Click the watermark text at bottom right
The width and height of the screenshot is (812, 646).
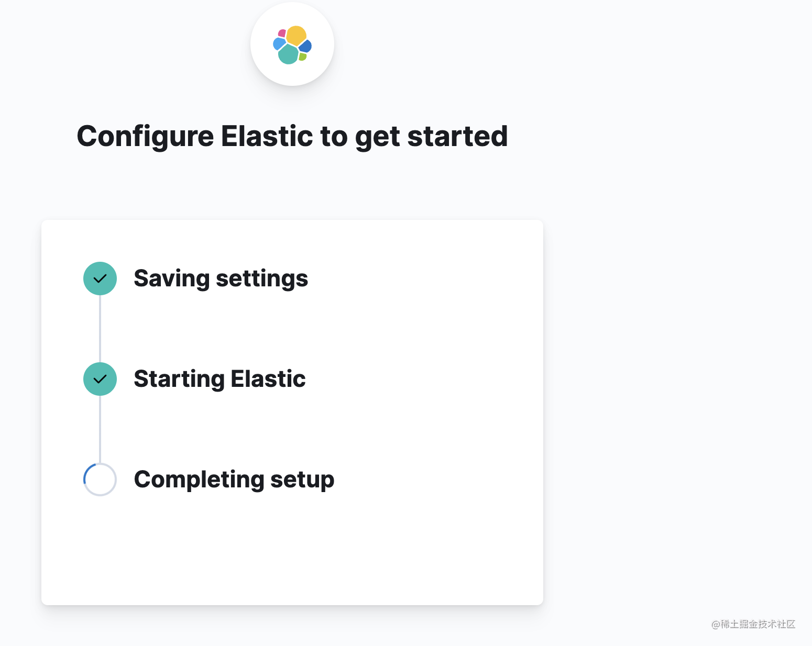click(x=753, y=624)
